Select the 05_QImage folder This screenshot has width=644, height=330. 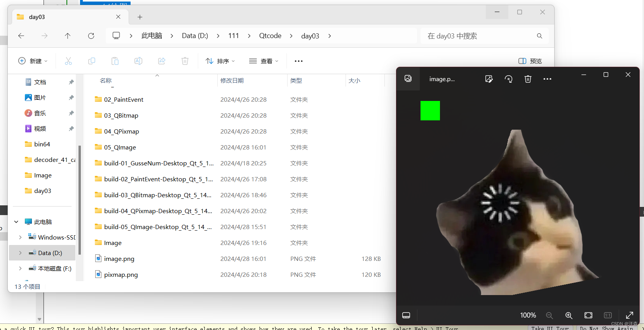(x=115, y=147)
